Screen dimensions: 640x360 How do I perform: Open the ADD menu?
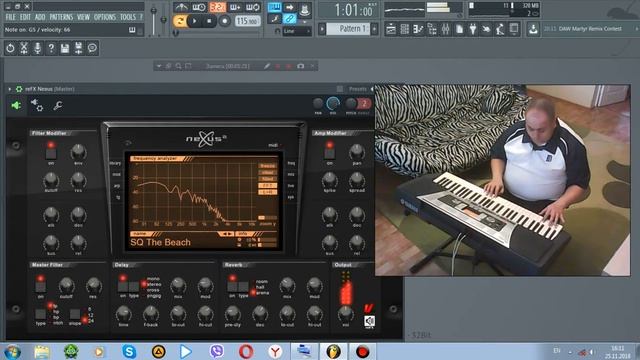pyautogui.click(x=40, y=17)
